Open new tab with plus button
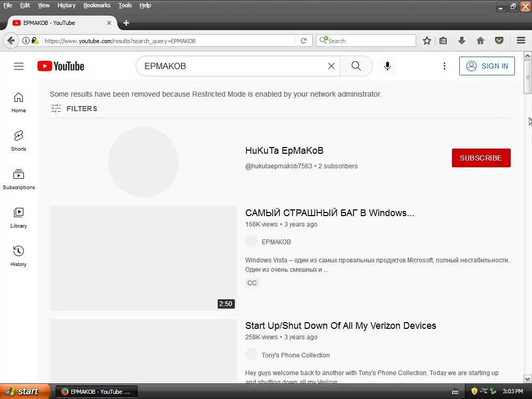This screenshot has height=399, width=532. click(x=126, y=23)
